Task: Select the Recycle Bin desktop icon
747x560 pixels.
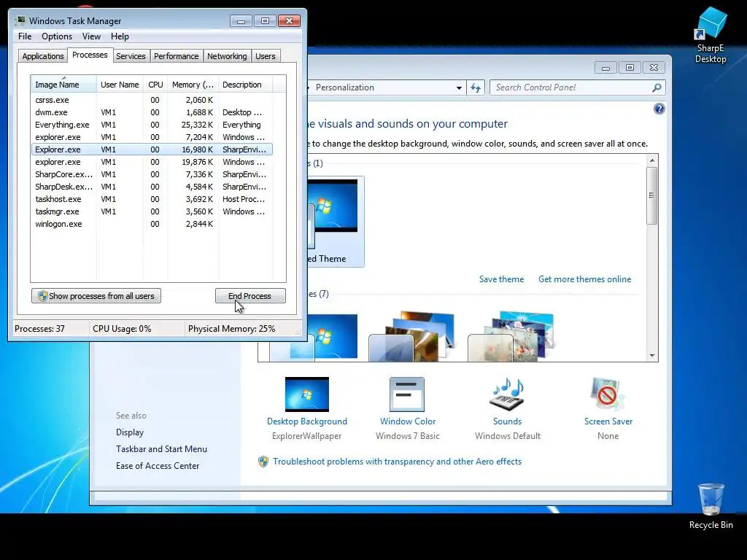Action: pos(711,506)
